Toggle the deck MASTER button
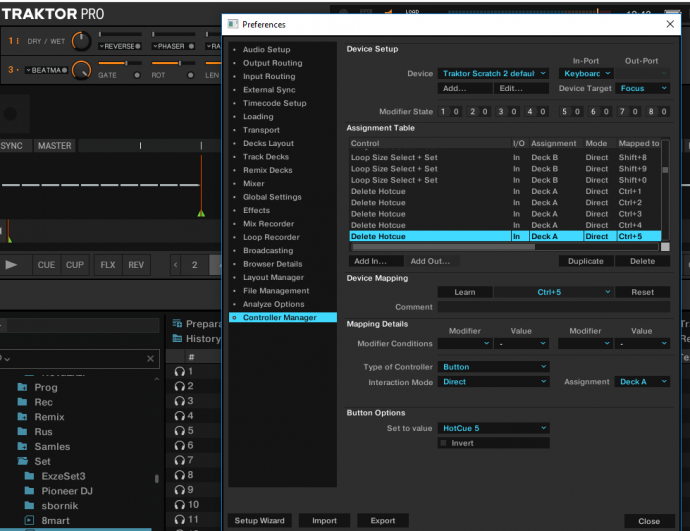 pyautogui.click(x=55, y=146)
